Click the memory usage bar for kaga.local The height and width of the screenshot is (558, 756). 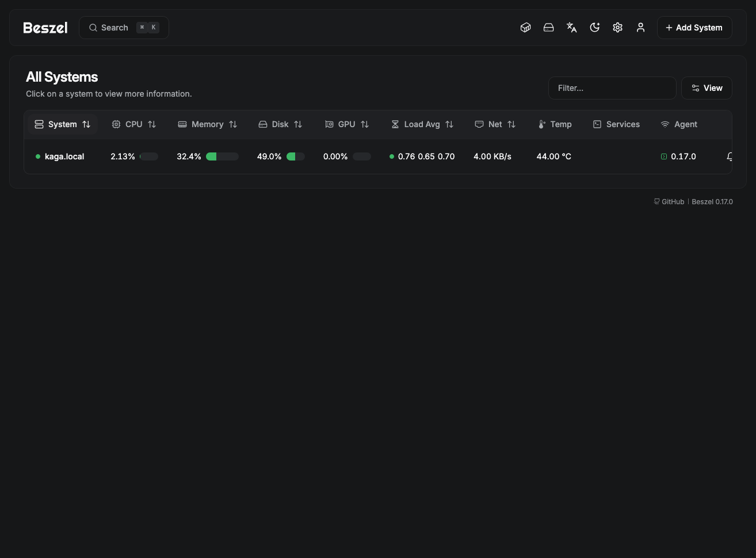[x=222, y=156]
